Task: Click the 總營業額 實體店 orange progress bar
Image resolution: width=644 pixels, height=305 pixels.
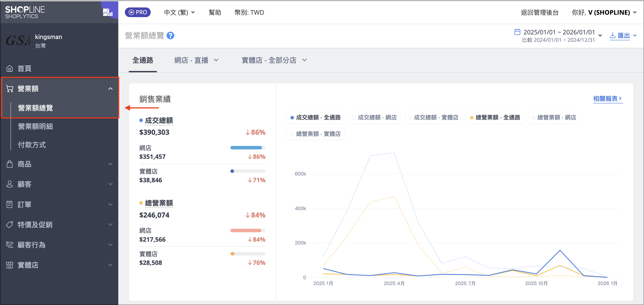Action: coord(248,254)
